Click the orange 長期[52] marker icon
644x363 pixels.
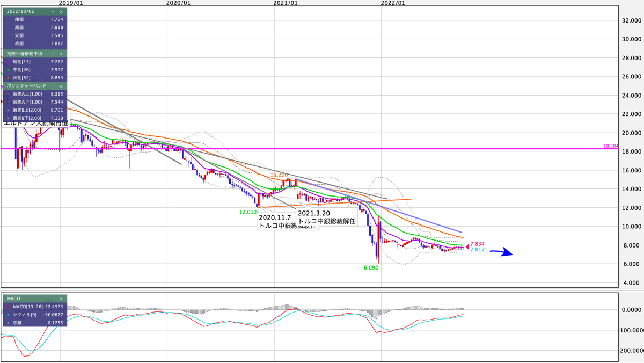[7, 77]
